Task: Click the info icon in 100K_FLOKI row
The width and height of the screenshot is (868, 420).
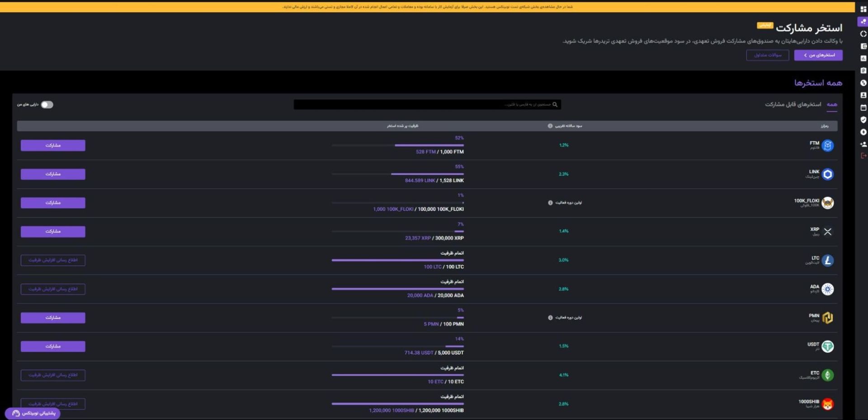Action: 550,203
